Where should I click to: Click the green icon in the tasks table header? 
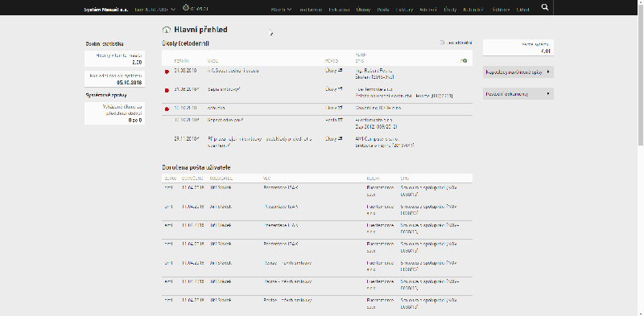tap(464, 61)
